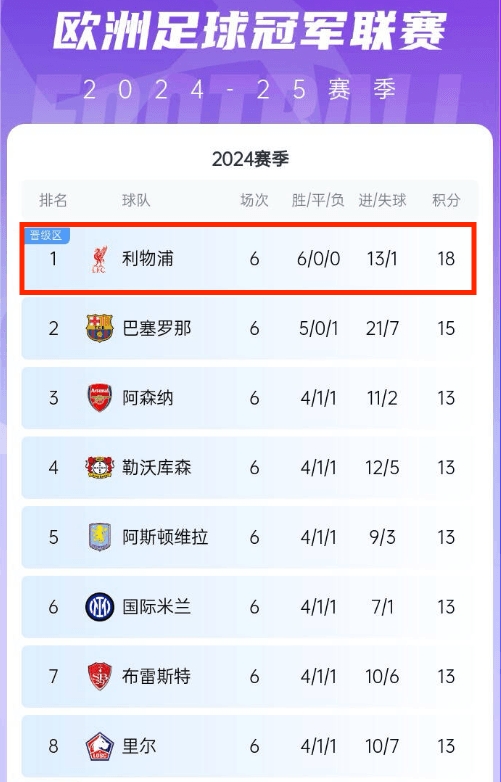The width and height of the screenshot is (501, 782).
Task: Click Liverpool's 18 points value
Action: [x=446, y=259]
